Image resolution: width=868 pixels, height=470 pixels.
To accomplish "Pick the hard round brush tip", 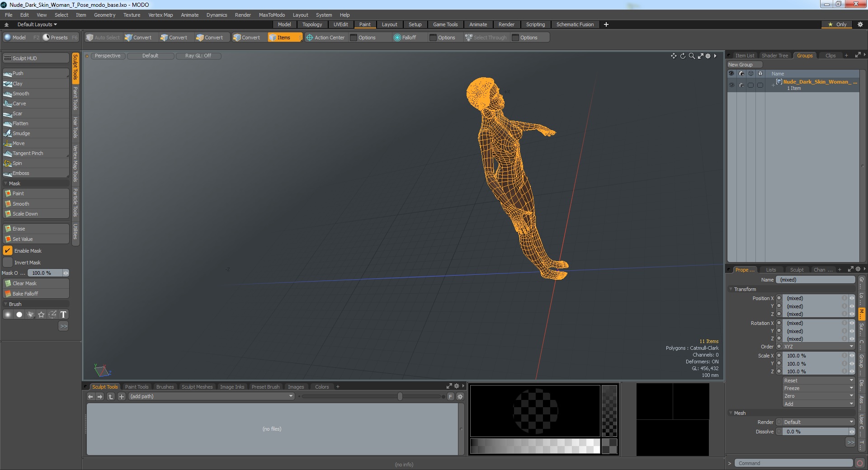I will click(19, 315).
